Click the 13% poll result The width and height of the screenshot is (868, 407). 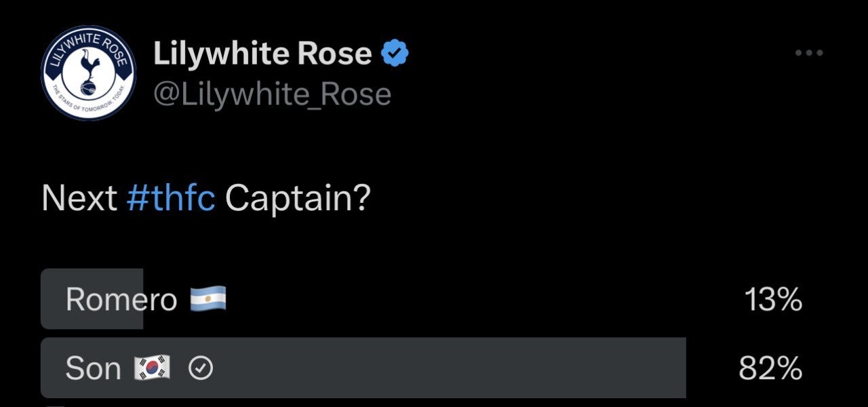coord(773,299)
